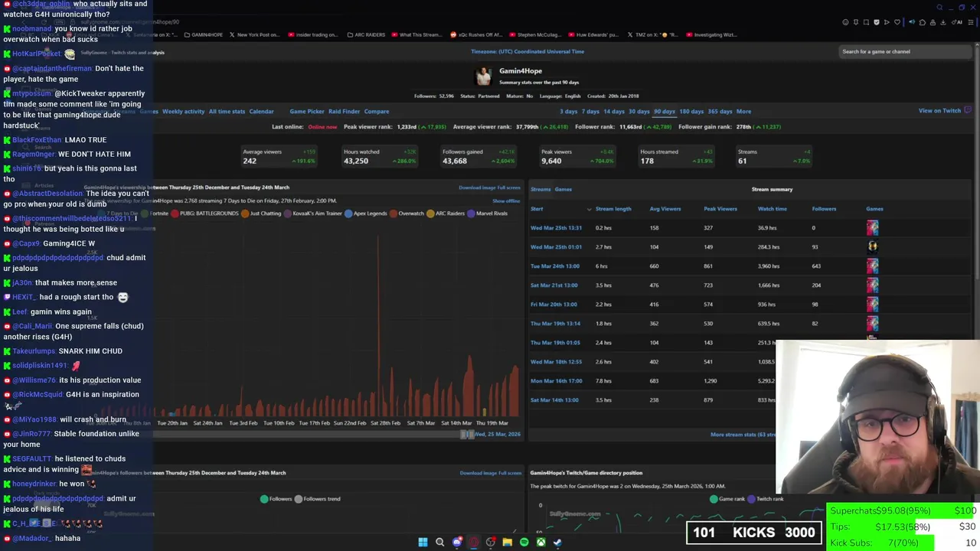This screenshot has height=551, width=980.
Task: Sort table by Stream length
Action: coord(613,209)
